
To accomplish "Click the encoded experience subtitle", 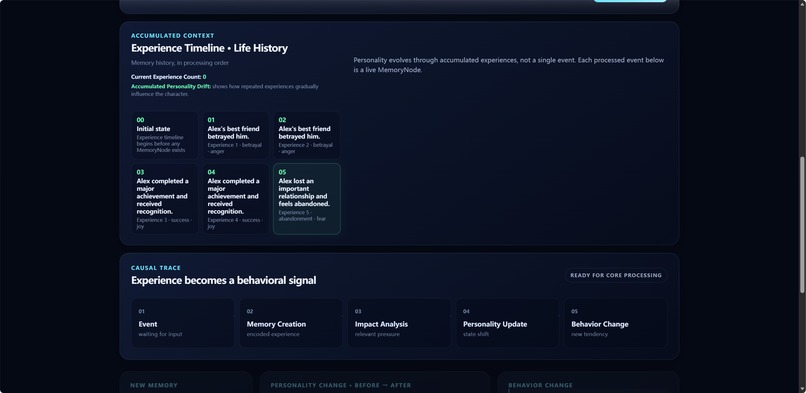I will point(272,334).
